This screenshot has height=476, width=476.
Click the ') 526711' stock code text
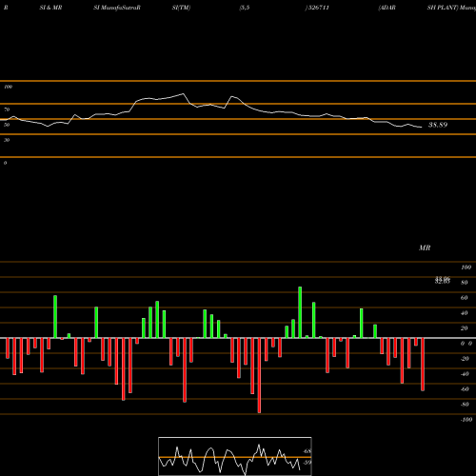pyautogui.click(x=317, y=8)
